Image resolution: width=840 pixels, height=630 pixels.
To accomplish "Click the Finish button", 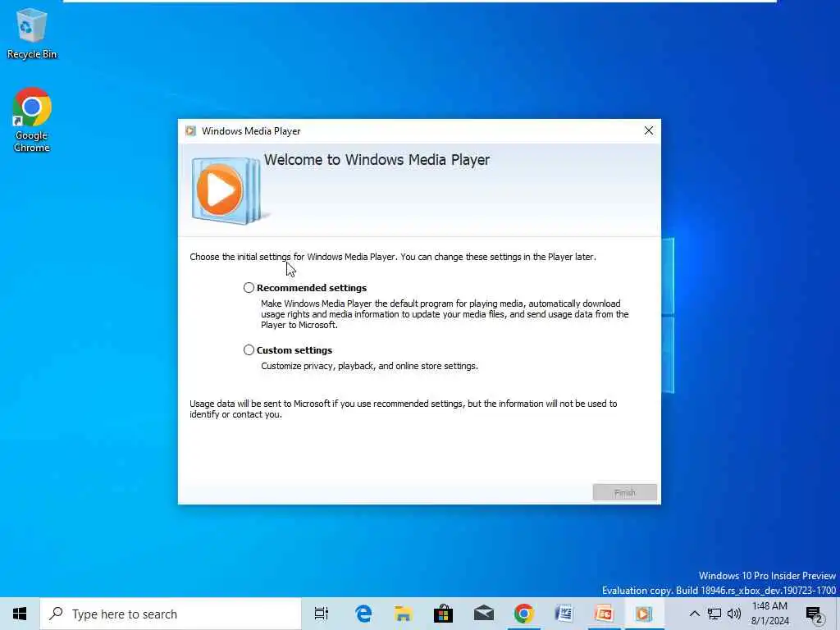I will 624,492.
